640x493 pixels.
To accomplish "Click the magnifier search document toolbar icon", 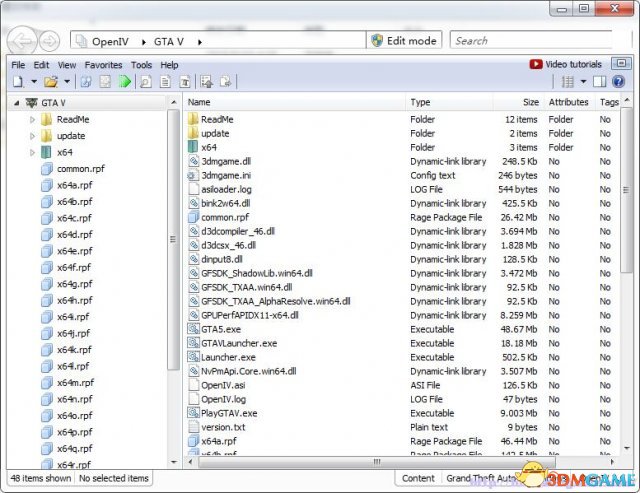I will [x=146, y=82].
